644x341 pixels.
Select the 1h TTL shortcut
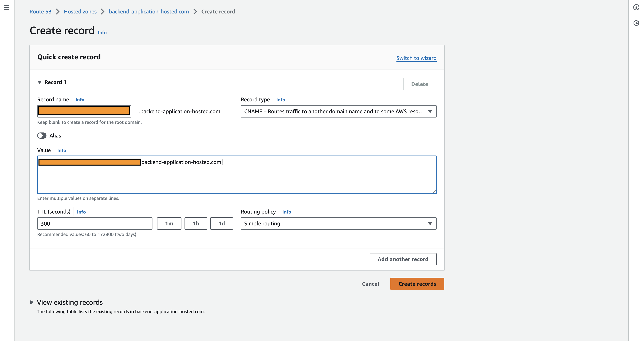(195, 223)
